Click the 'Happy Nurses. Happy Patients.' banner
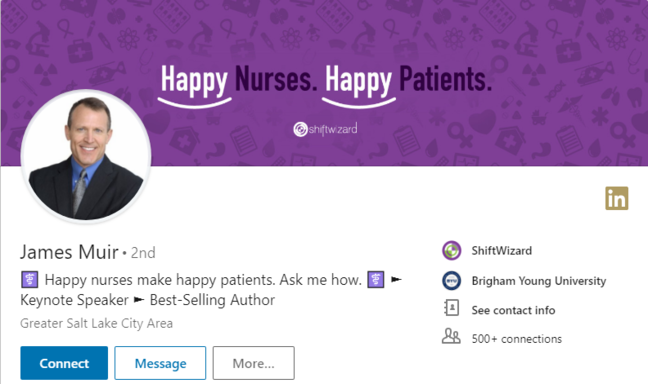Viewport: 648px width, 384px height. (x=326, y=81)
